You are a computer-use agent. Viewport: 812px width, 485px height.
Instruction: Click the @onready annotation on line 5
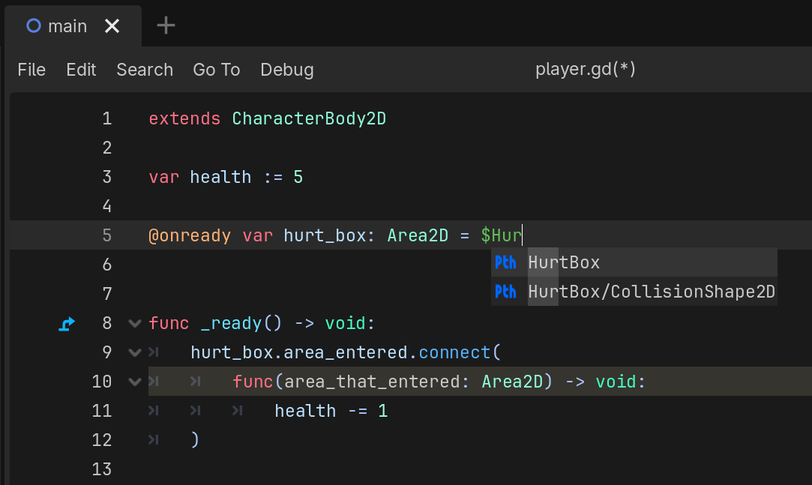(190, 236)
